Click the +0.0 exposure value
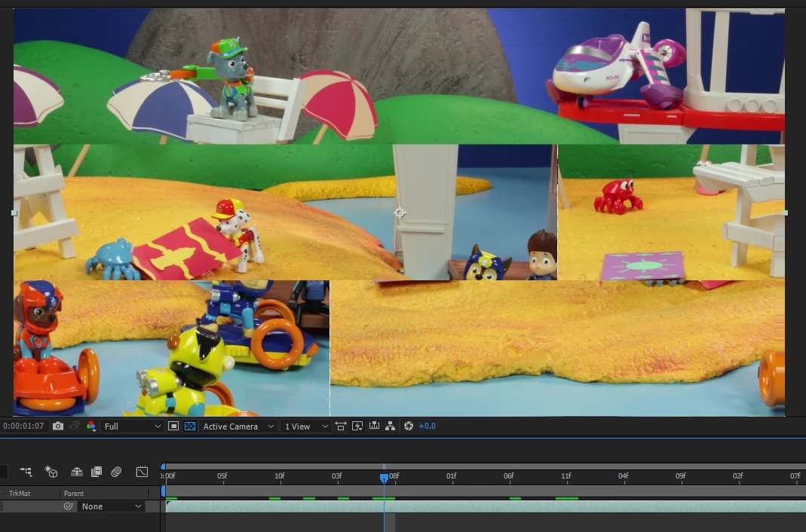 pos(428,427)
